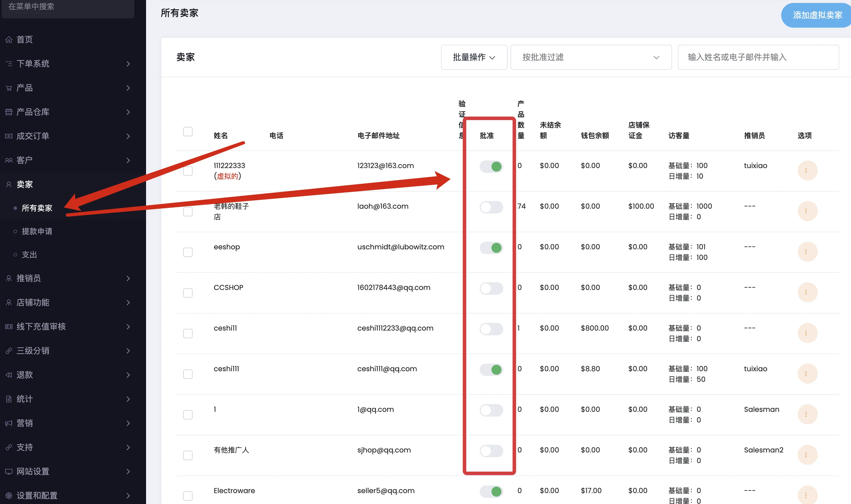The width and height of the screenshot is (851, 504).
Task: Click the 添加虚拟卖家 button
Action: click(817, 15)
